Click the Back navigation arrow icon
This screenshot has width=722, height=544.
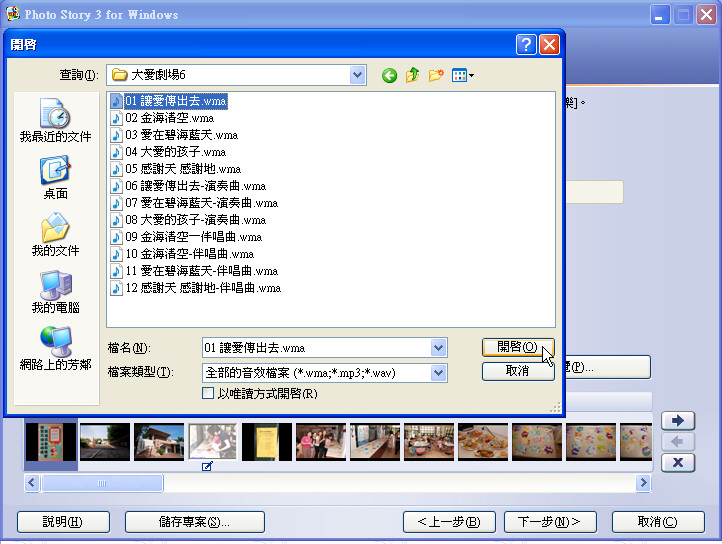[389, 75]
